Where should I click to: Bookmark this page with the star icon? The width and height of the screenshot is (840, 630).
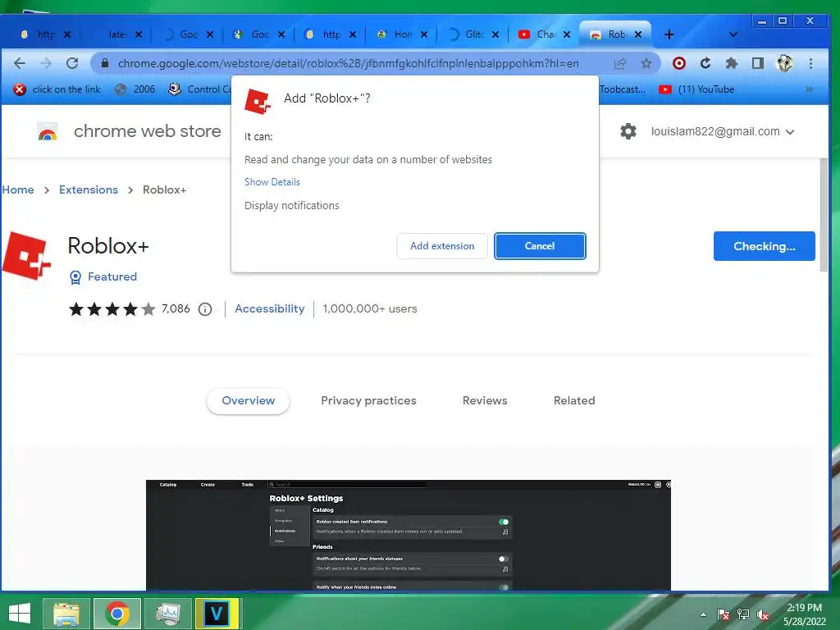coord(646,64)
